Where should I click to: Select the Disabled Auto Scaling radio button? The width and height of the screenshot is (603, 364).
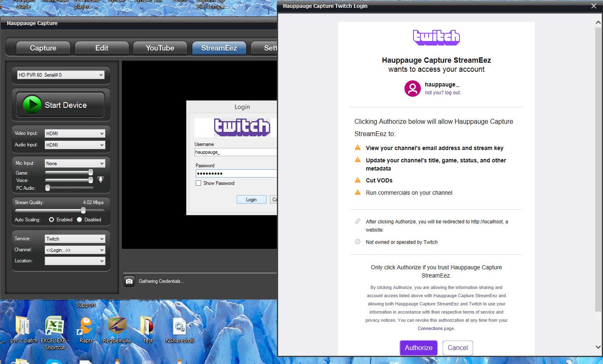pos(80,220)
